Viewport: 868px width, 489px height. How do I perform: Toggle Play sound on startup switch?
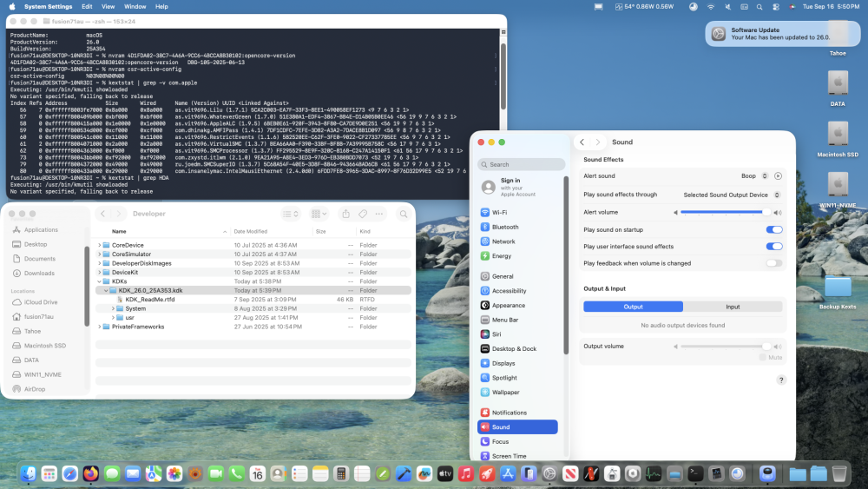pyautogui.click(x=774, y=230)
